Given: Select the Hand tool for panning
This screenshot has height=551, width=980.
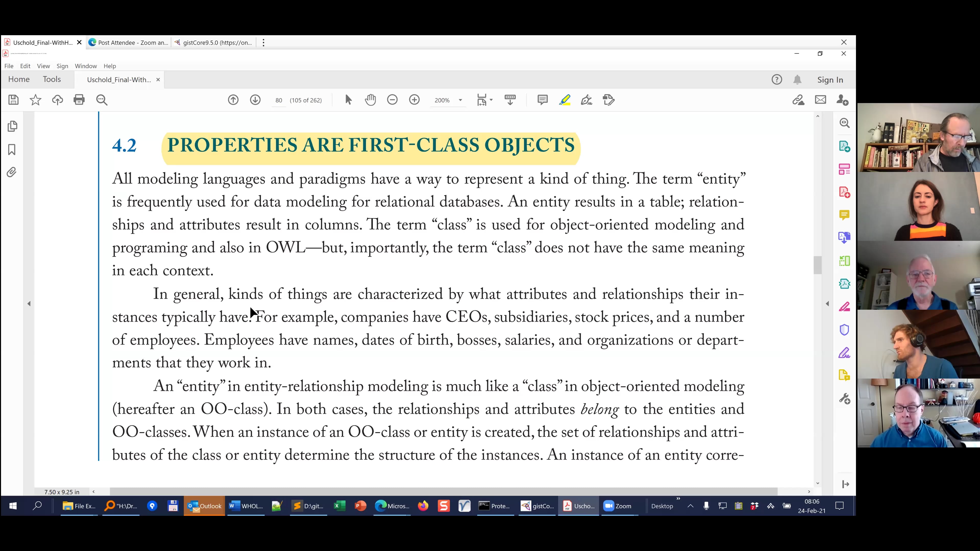Looking at the screenshot, I should [371, 100].
